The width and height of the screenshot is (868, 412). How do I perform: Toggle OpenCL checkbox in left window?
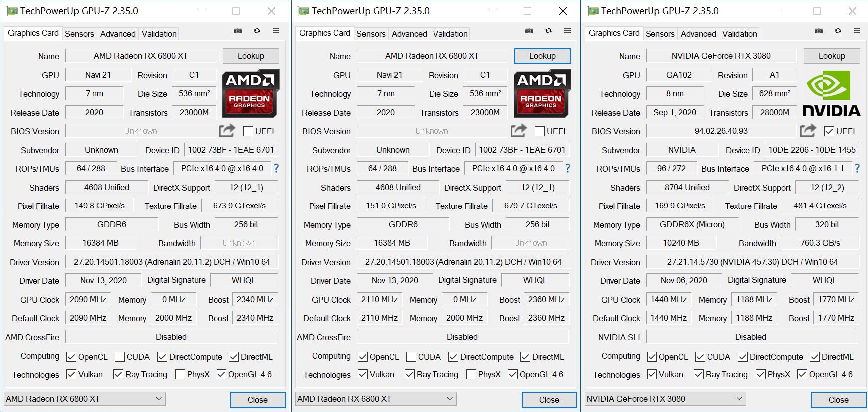click(x=71, y=357)
